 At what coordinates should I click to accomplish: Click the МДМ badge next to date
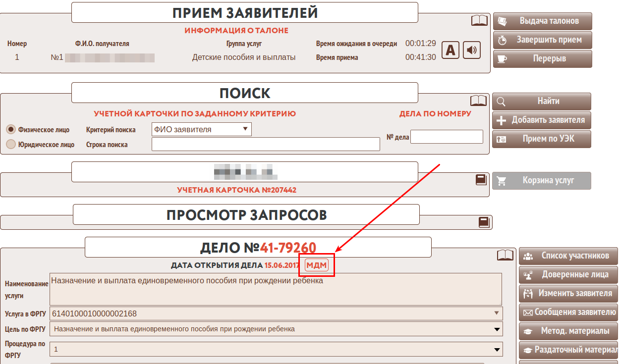(317, 265)
